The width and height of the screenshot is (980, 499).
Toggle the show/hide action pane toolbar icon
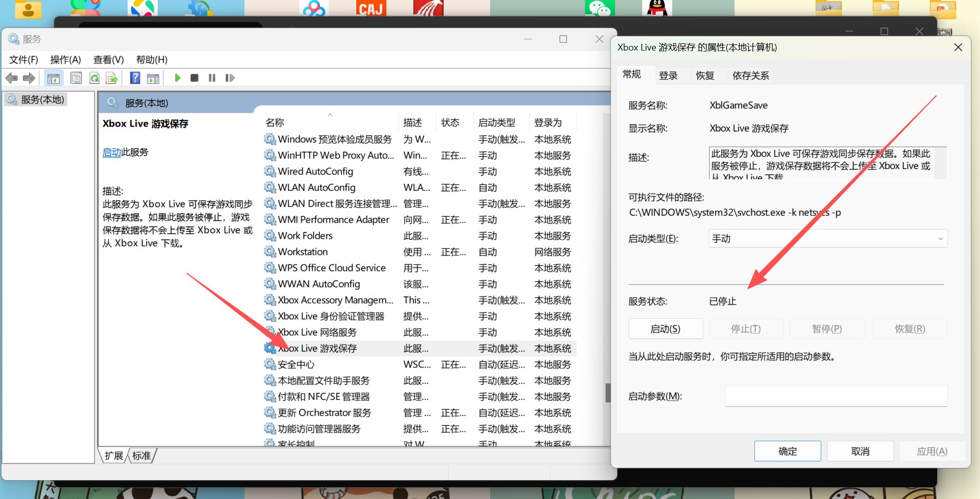[153, 78]
